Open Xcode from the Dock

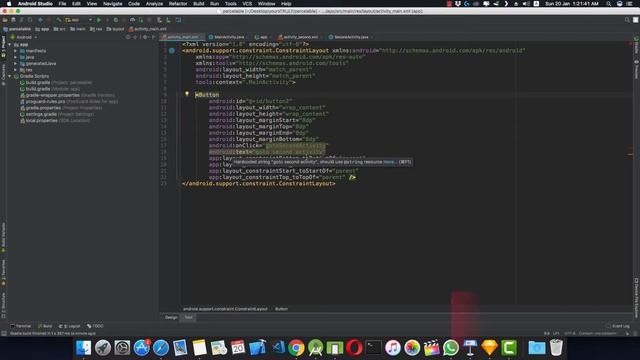[258, 348]
